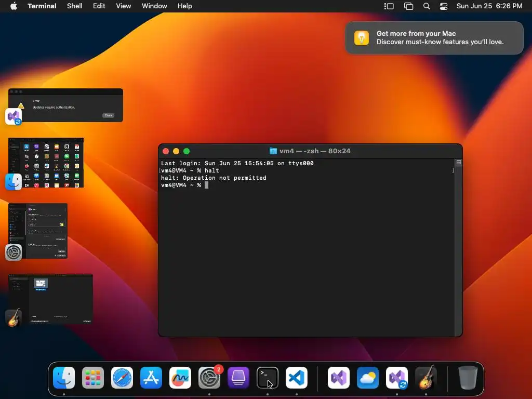
Task: Click the Terminal vertical scrollbar
Action: point(458,248)
